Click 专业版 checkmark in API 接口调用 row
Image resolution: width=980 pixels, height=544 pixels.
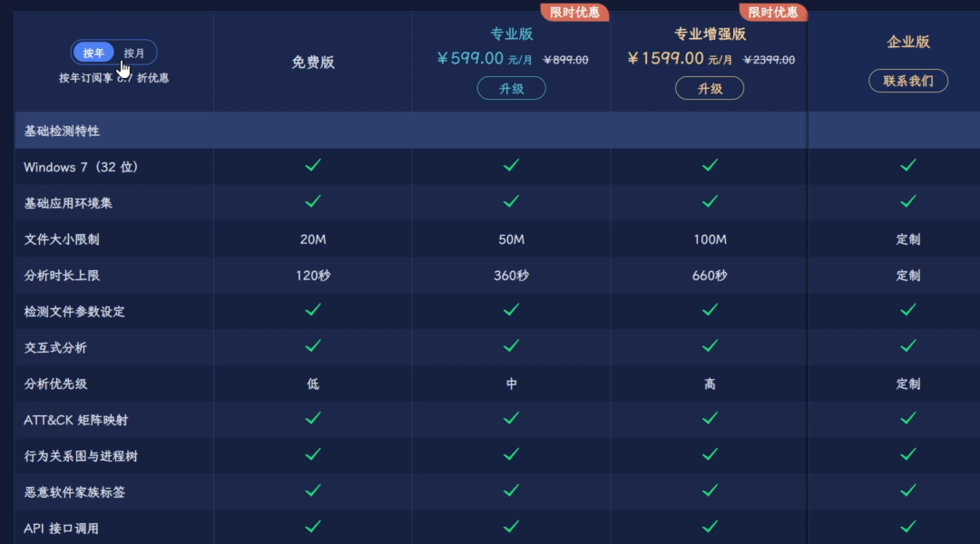click(x=511, y=527)
